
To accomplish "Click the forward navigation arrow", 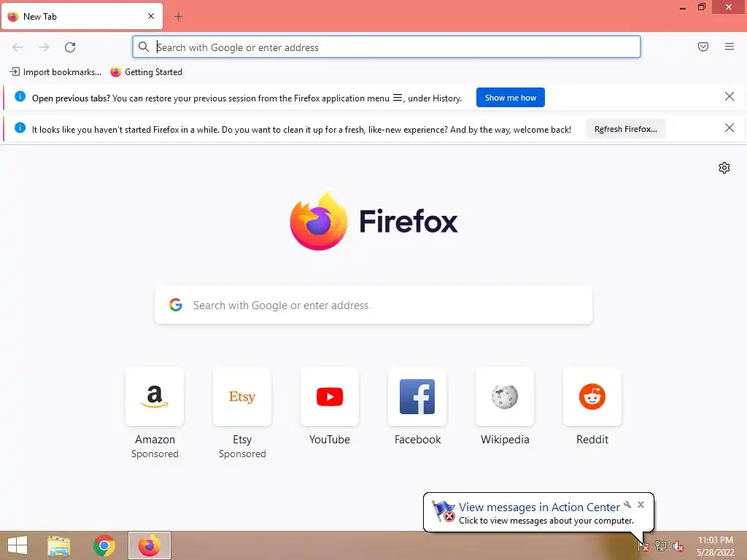I will (44, 47).
